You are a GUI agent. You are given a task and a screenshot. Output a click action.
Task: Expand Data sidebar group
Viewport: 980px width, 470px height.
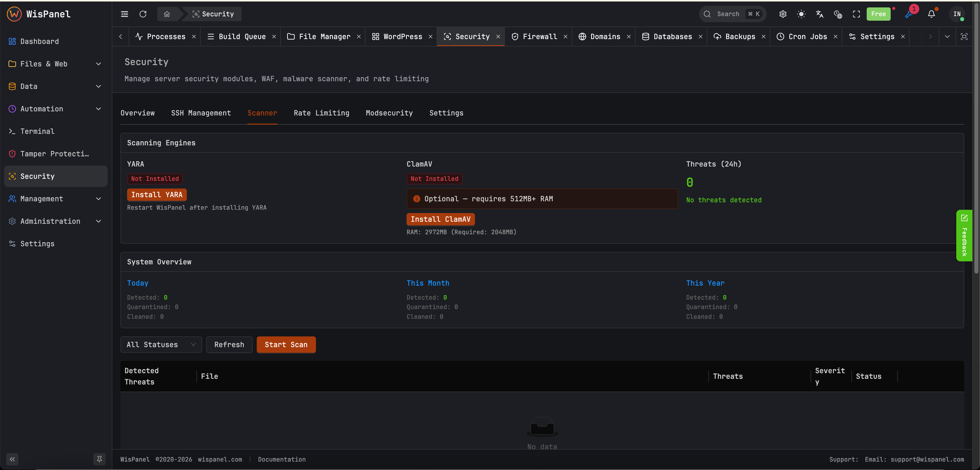(x=56, y=86)
